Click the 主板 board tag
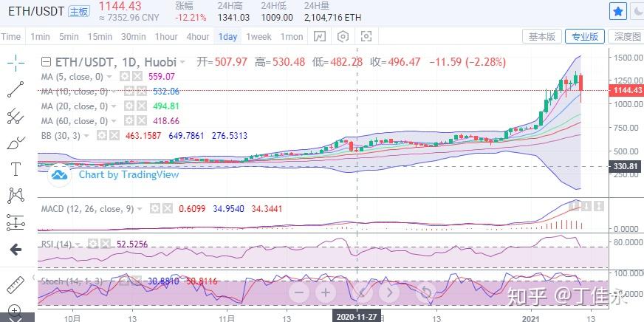The width and height of the screenshot is (644, 322). pyautogui.click(x=79, y=11)
